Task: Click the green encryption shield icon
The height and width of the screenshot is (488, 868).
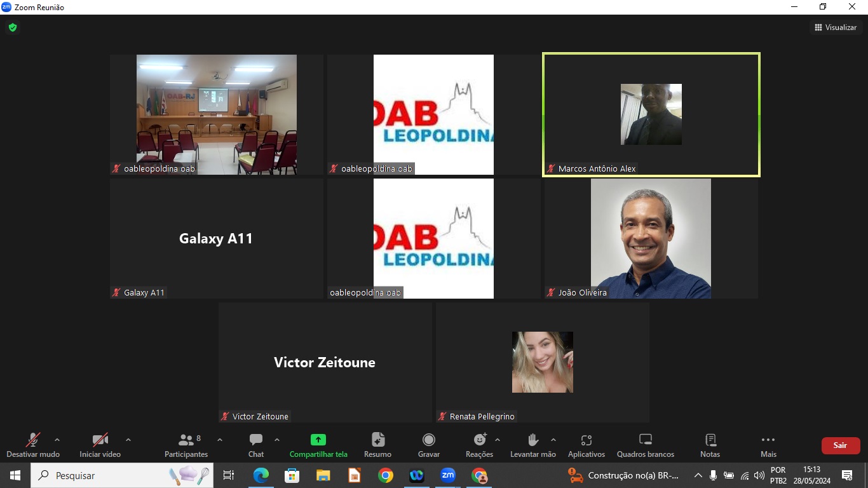Action: pos(13,27)
